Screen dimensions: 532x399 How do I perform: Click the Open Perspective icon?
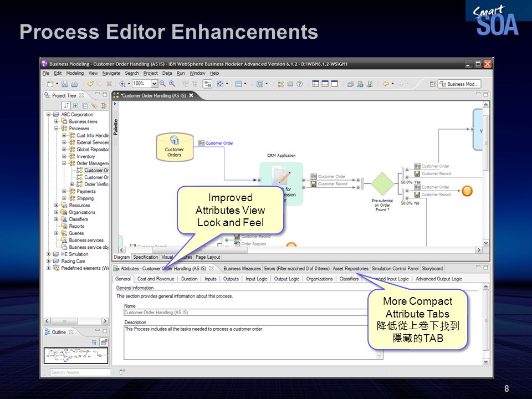[433, 84]
